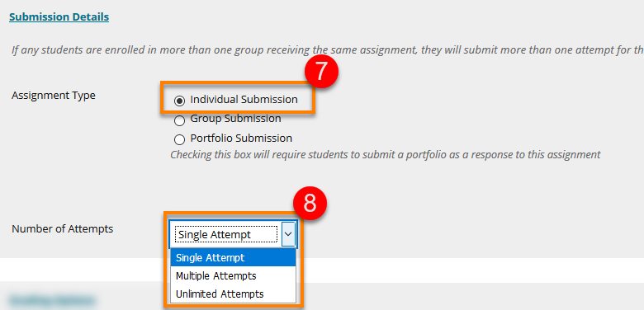Click the Portfolio Submission label text
The image size is (644, 310).
tap(241, 139)
